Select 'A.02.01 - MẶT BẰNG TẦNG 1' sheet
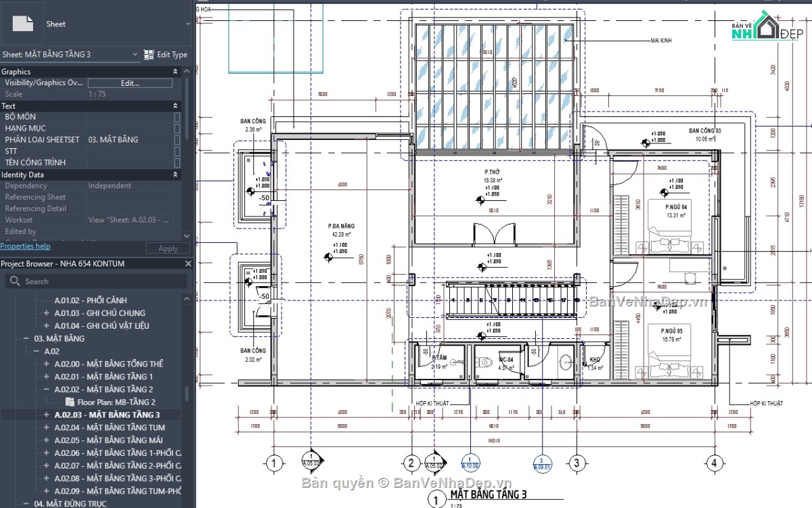 [x=104, y=377]
